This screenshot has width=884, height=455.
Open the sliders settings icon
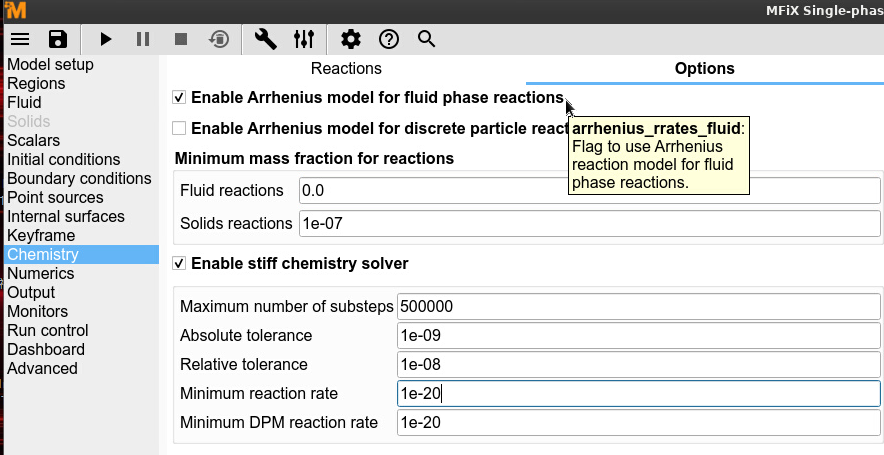(304, 39)
